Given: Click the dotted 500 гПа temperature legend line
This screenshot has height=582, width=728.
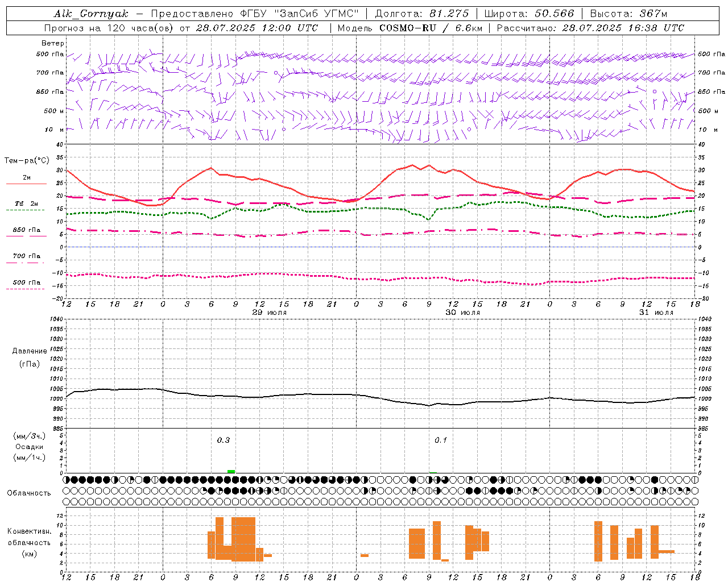Looking at the screenshot, I should [x=25, y=289].
